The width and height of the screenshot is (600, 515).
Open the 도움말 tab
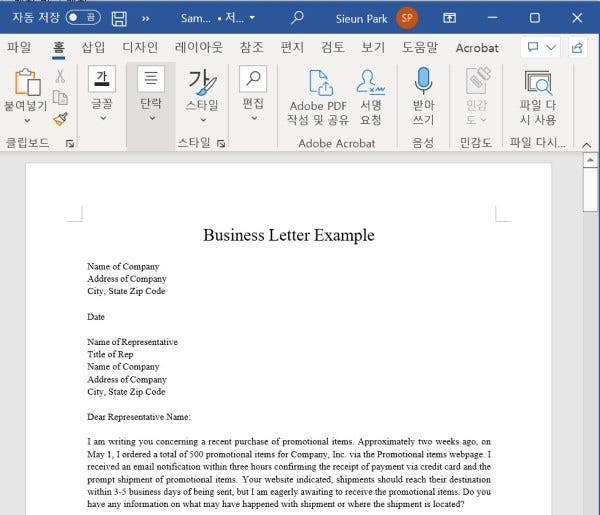pos(420,47)
